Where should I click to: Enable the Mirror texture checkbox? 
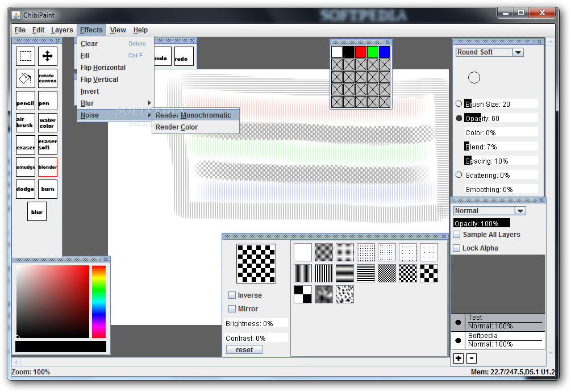click(x=232, y=308)
